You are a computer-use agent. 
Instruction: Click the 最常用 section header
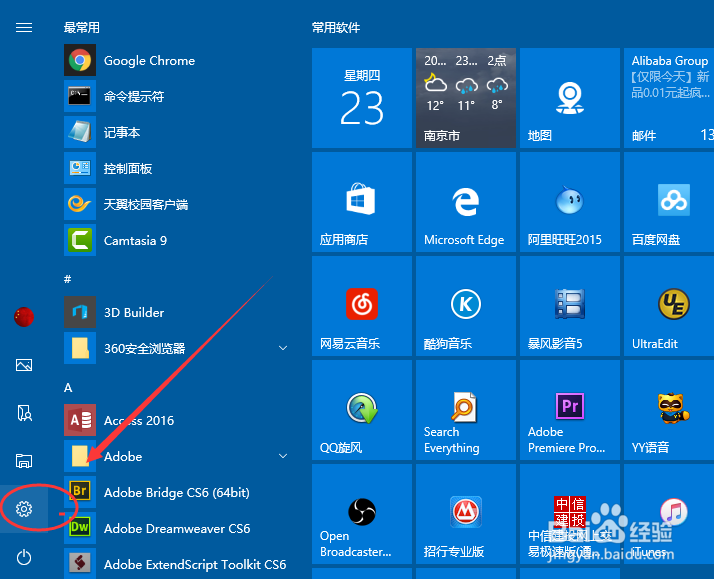[x=82, y=28]
